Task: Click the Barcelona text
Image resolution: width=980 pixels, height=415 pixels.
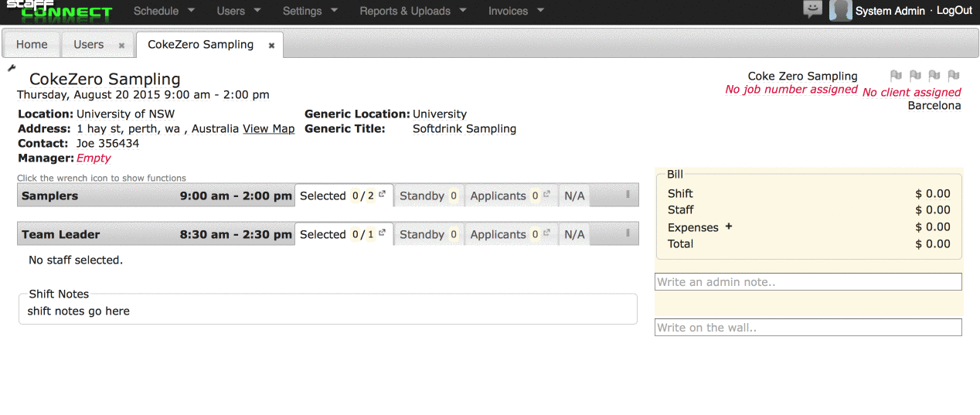Action: click(934, 105)
